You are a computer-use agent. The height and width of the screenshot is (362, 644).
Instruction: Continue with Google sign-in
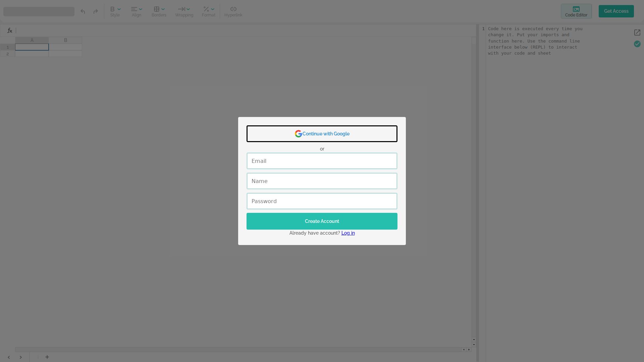(322, 134)
